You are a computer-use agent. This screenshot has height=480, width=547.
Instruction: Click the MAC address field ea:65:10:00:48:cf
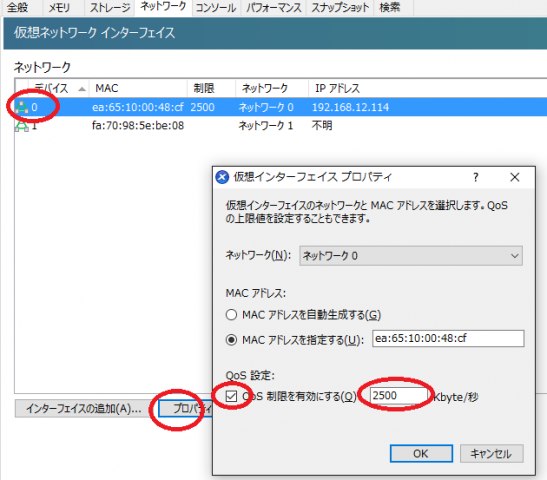coord(448,338)
